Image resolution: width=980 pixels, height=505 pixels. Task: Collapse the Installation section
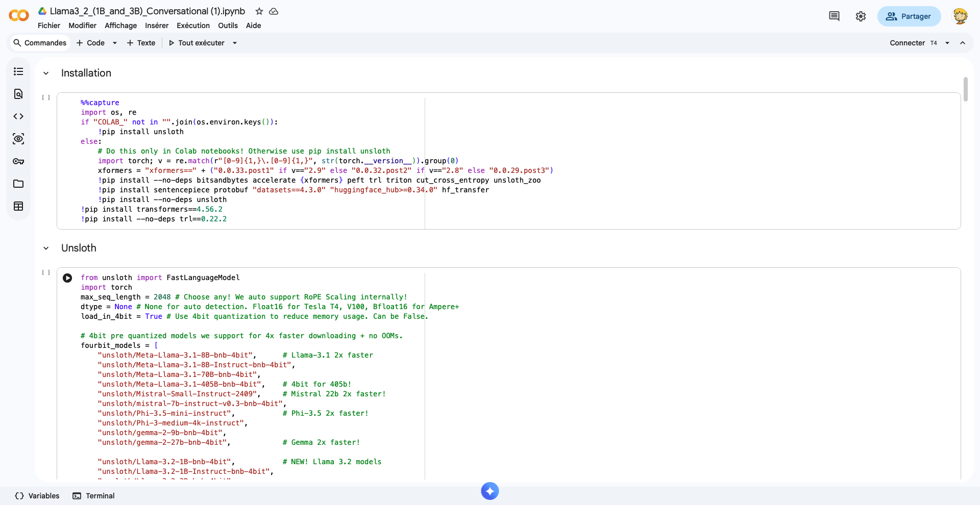pyautogui.click(x=46, y=73)
